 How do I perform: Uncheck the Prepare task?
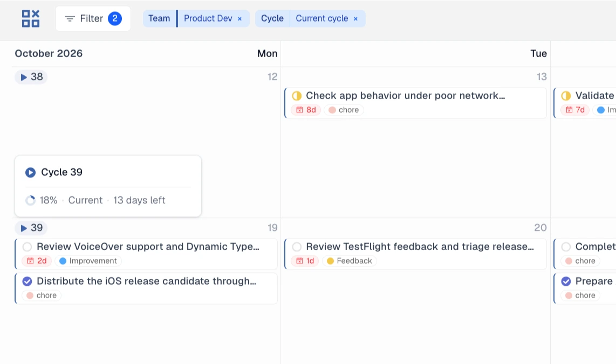(566, 281)
